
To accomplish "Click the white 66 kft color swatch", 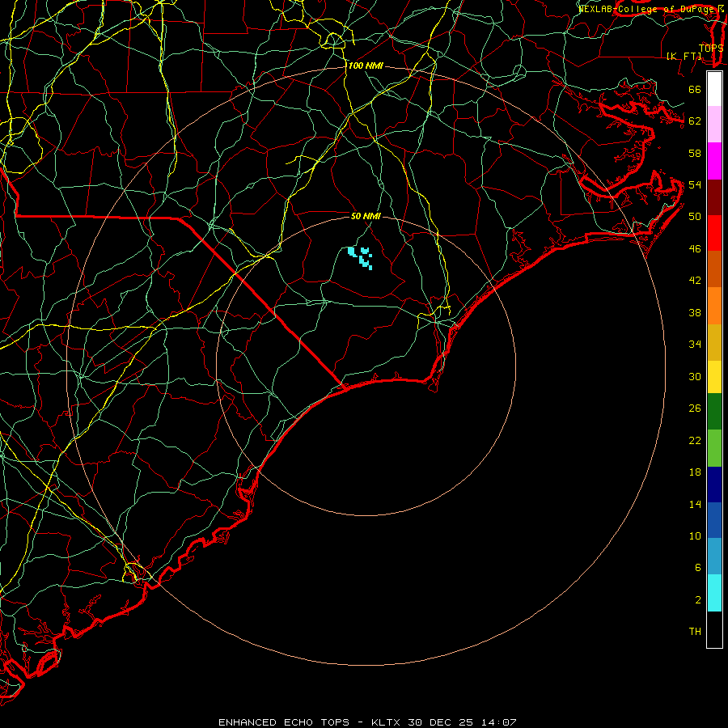I will point(714,89).
